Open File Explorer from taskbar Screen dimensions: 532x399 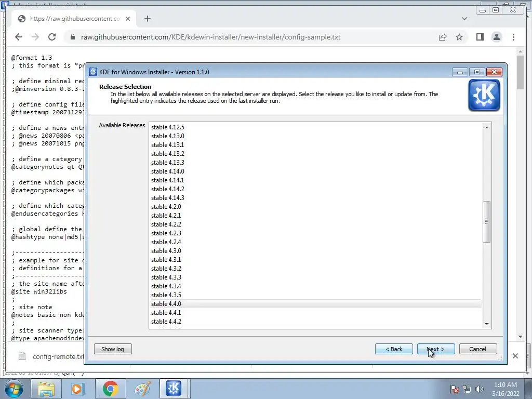pyautogui.click(x=46, y=389)
